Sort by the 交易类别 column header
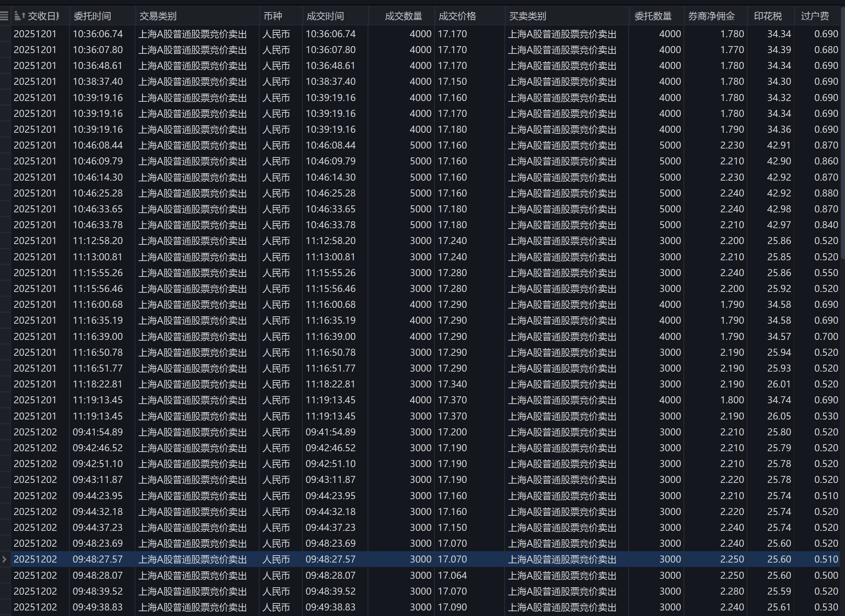The width and height of the screenshot is (845, 616). pos(158,16)
